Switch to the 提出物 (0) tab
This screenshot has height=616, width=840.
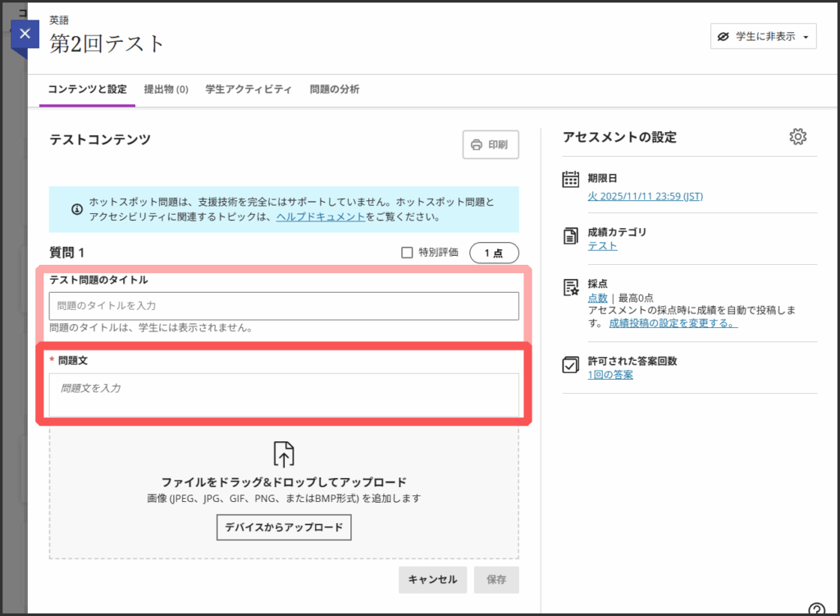tap(166, 89)
